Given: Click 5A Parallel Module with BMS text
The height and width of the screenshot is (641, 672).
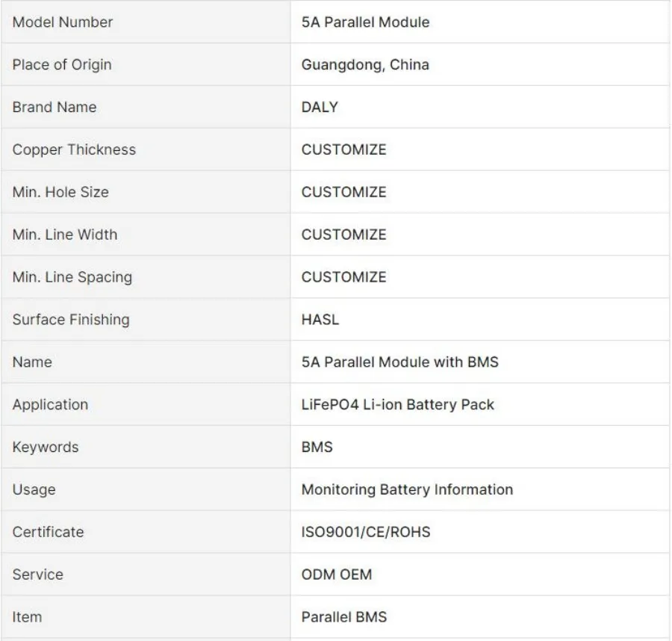Looking at the screenshot, I should pyautogui.click(x=399, y=362).
